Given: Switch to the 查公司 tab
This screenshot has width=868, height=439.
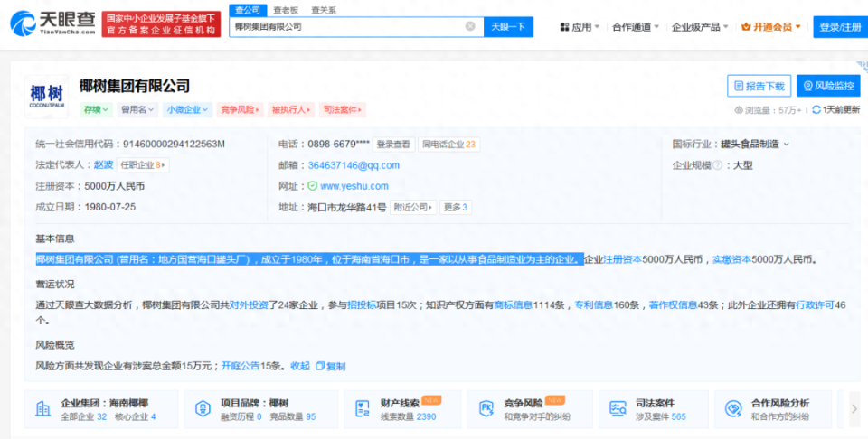Looking at the screenshot, I should [x=248, y=10].
